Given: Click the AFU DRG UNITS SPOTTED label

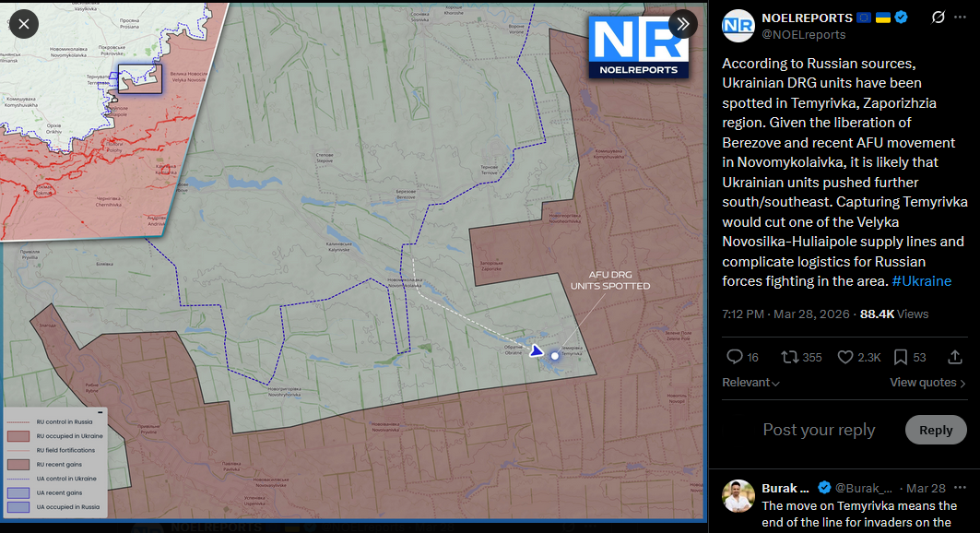Looking at the screenshot, I should click(x=610, y=280).
